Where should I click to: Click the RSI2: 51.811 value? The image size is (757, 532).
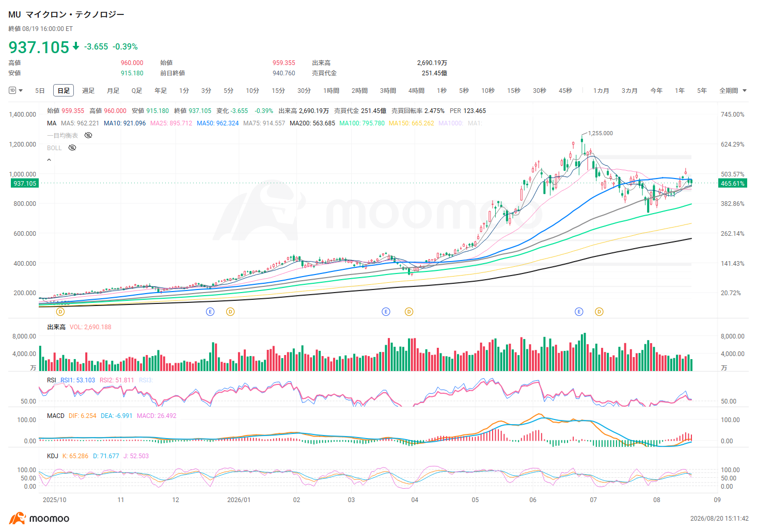117,380
